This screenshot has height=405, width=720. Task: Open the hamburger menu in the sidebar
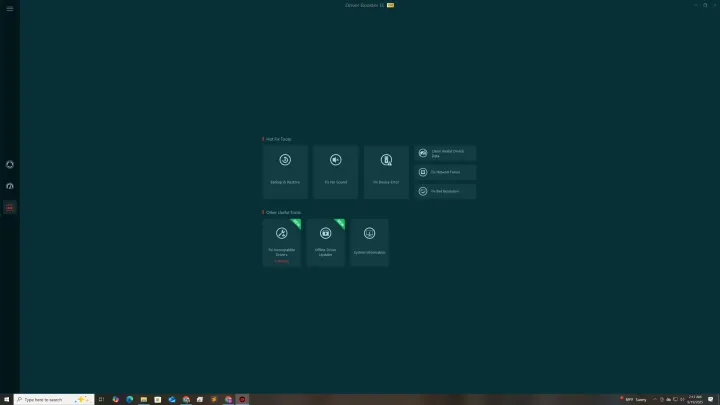pos(10,9)
